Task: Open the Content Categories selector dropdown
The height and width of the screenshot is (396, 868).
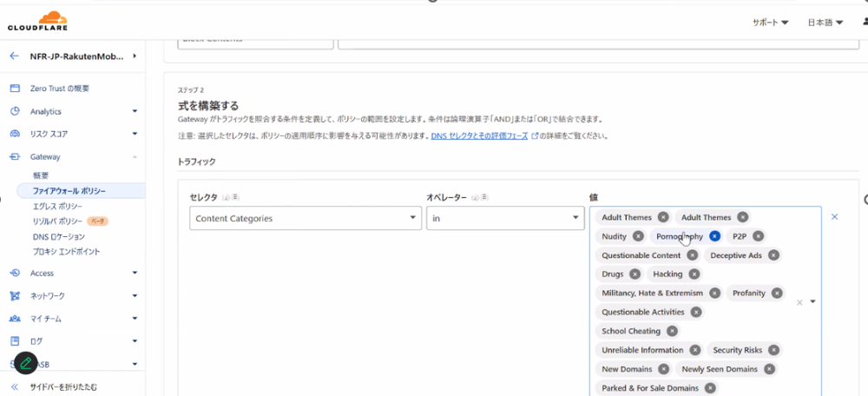Action: pos(304,219)
